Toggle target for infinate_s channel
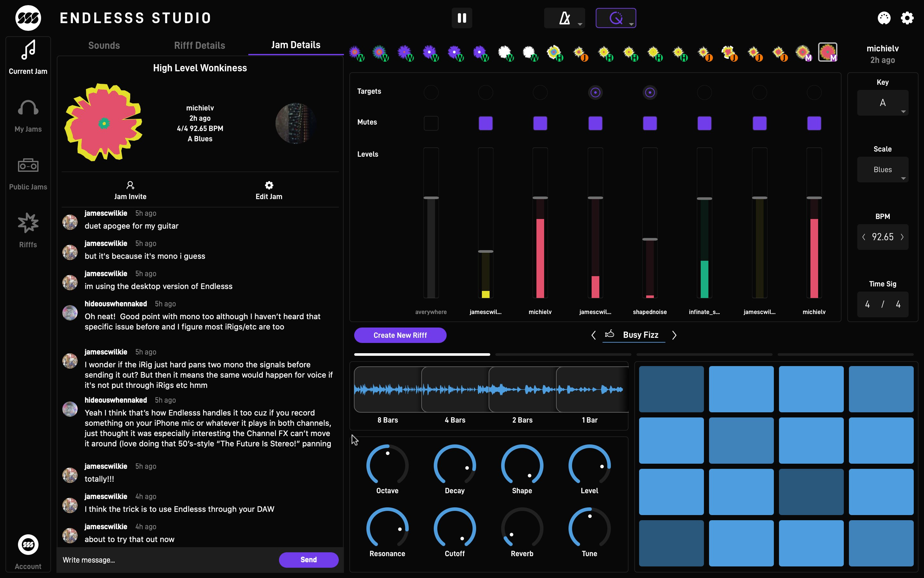The width and height of the screenshot is (924, 578). pyautogui.click(x=705, y=92)
